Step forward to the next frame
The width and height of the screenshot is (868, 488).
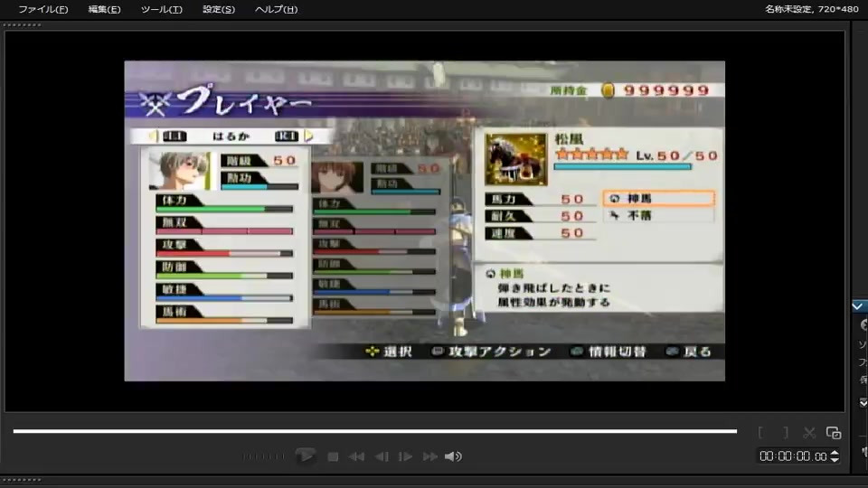406,457
